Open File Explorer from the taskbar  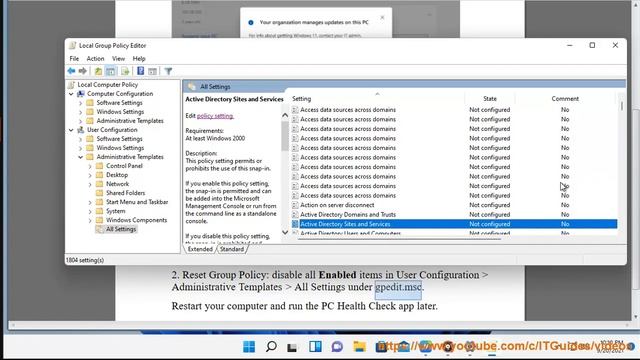[x=360, y=347]
